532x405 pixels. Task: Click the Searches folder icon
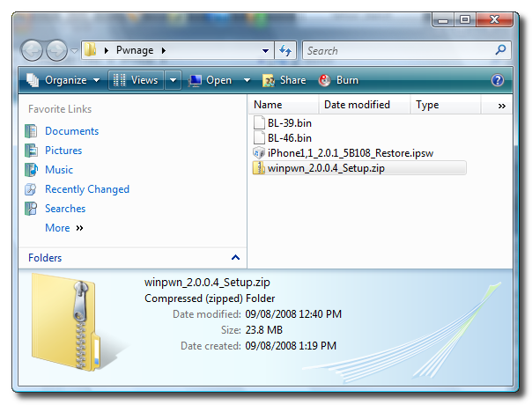31,209
